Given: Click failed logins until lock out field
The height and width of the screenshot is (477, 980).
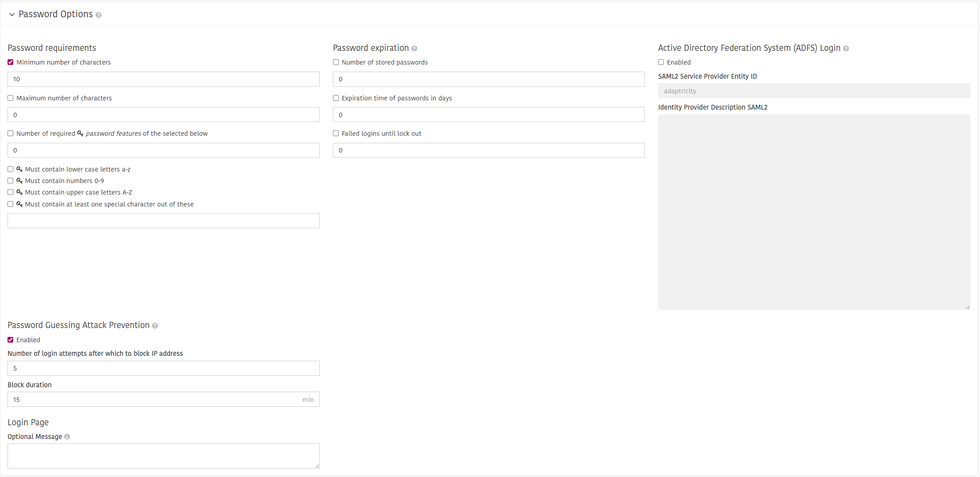Looking at the screenshot, I should pos(489,150).
